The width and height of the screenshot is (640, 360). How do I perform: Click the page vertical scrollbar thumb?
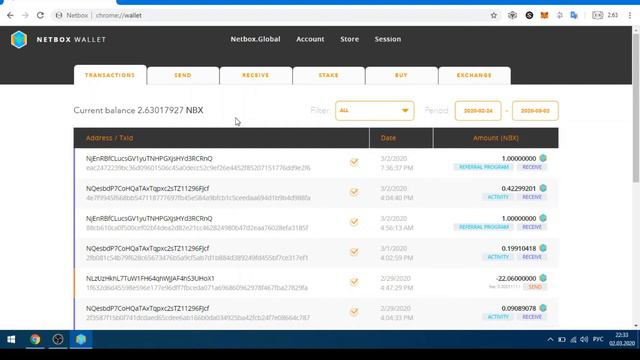[636, 108]
